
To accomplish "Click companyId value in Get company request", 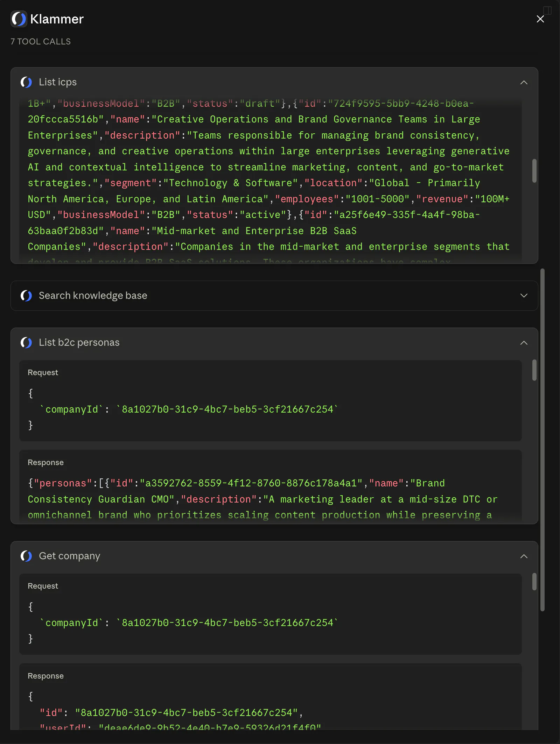I will click(227, 623).
